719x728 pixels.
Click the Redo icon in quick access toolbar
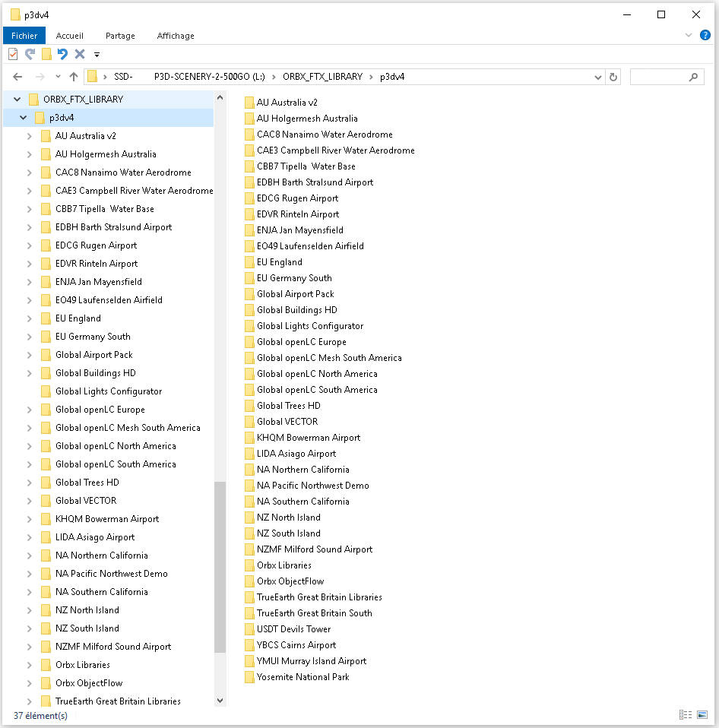point(30,54)
